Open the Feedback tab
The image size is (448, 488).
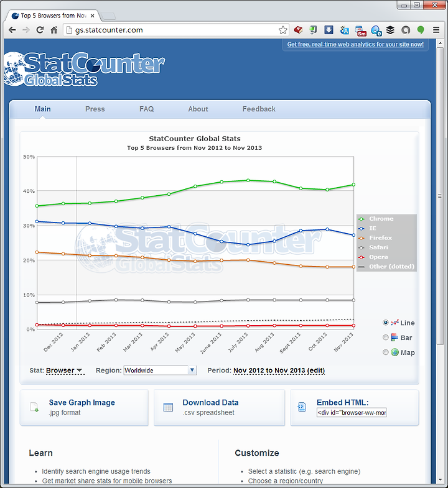tap(259, 109)
